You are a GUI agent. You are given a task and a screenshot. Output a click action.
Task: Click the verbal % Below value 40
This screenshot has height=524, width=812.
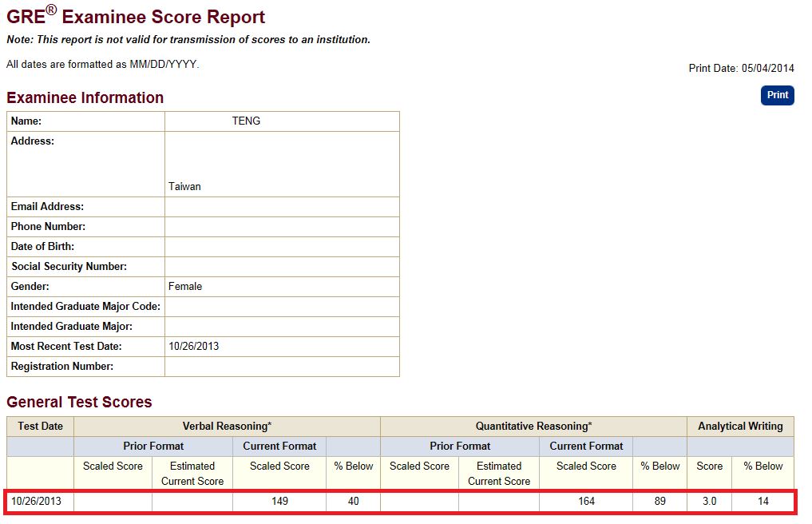[x=353, y=501]
